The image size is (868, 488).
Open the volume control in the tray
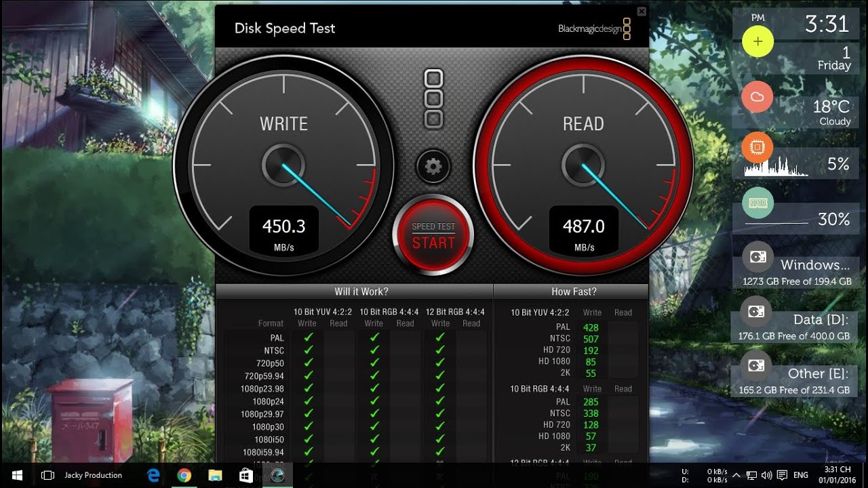[767, 475]
